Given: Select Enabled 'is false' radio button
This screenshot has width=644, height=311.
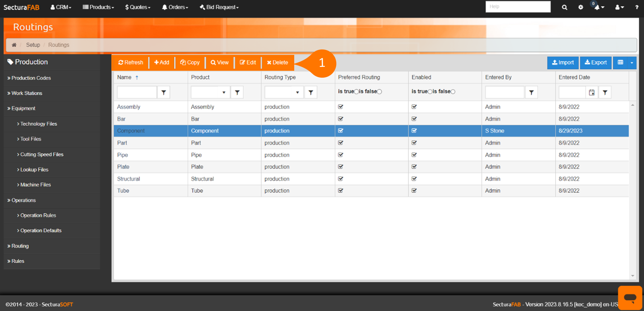Looking at the screenshot, I should point(453,92).
